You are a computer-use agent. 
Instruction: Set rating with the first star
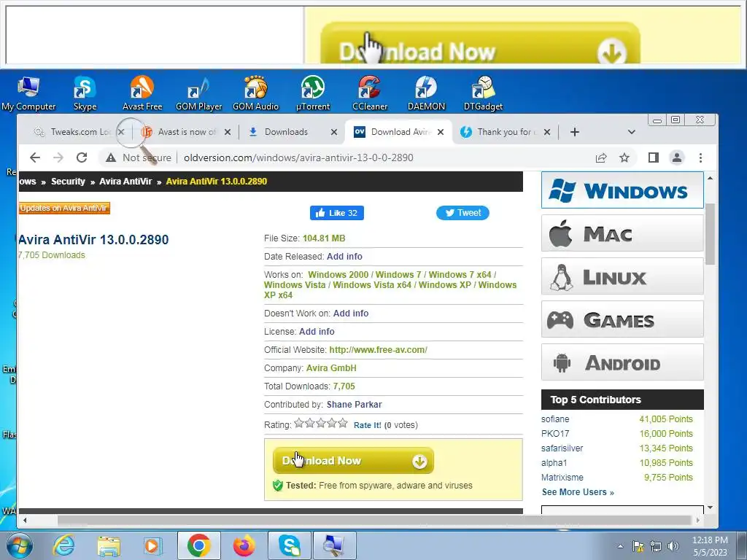298,423
